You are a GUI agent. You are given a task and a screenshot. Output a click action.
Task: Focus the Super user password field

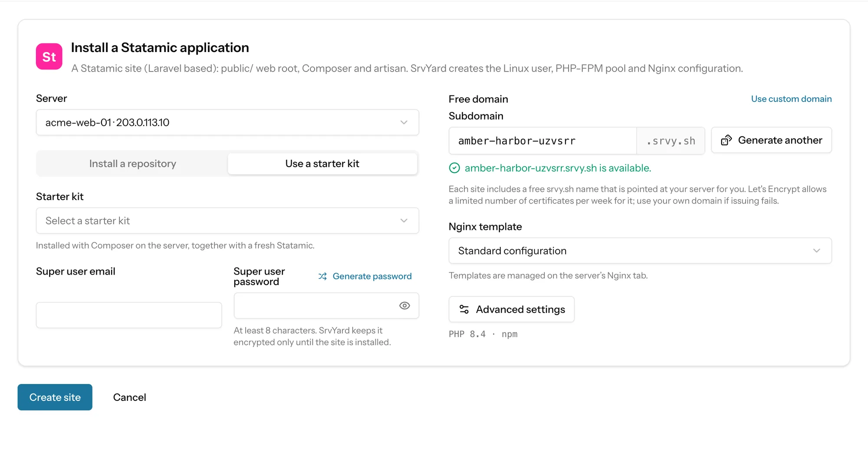click(326, 306)
